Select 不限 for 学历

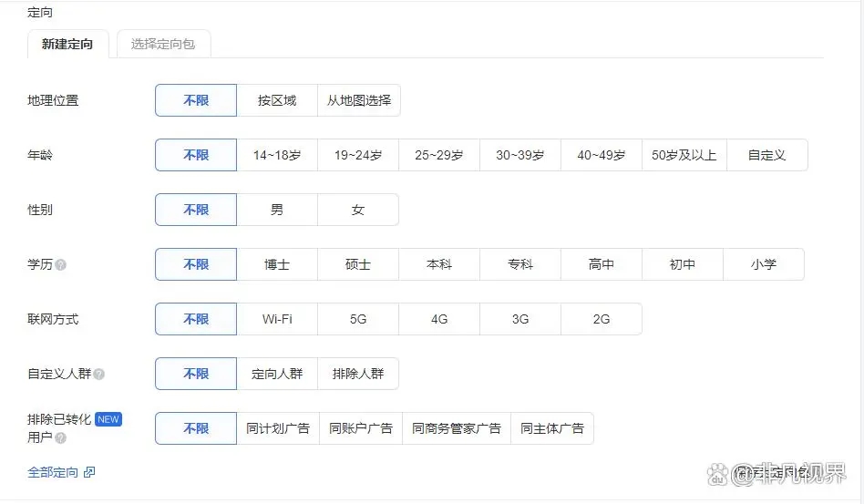pyautogui.click(x=196, y=264)
